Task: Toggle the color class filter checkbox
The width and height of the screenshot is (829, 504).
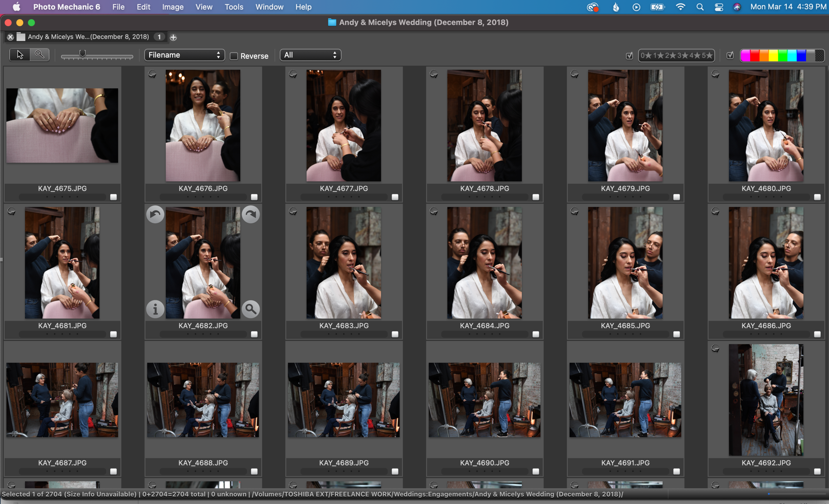Action: pyautogui.click(x=730, y=55)
